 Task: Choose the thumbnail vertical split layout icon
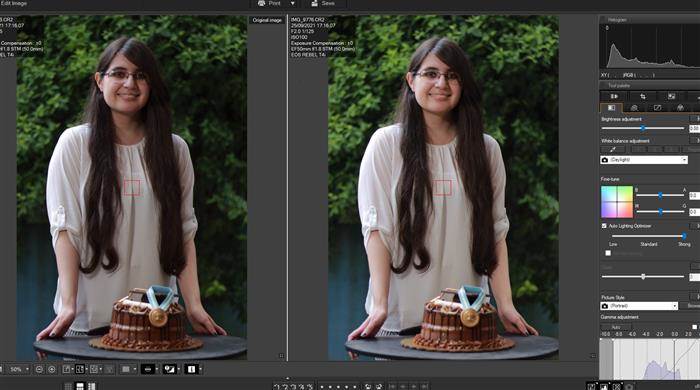pos(80,386)
